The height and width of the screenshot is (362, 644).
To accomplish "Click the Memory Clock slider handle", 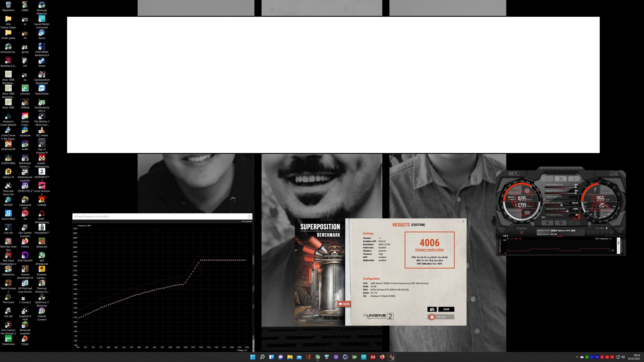I will coord(568,211).
